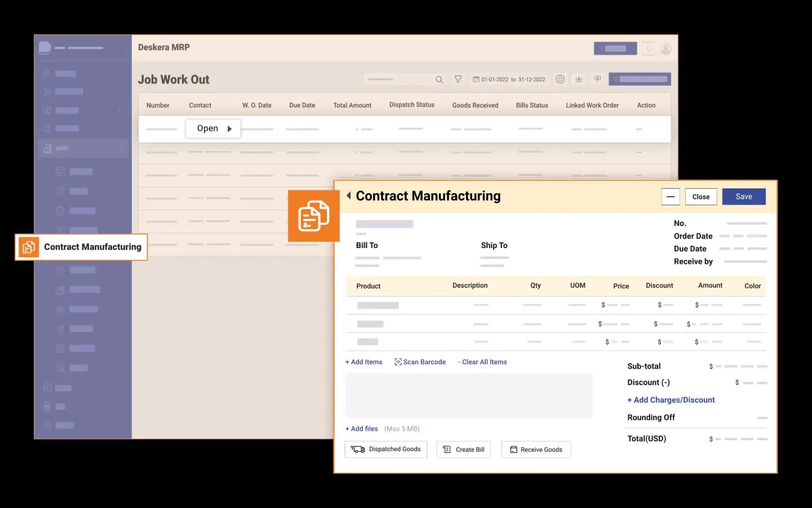Click the large orange contract document icon

click(313, 216)
